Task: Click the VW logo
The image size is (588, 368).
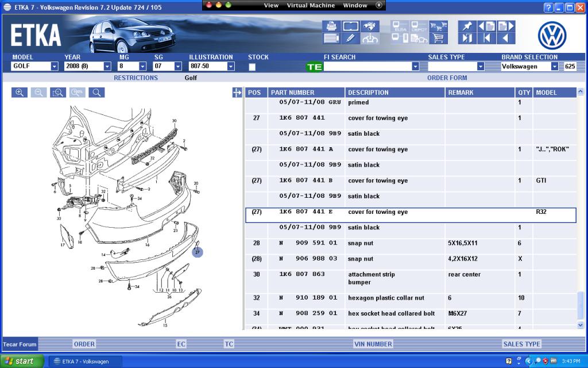Action: [552, 36]
